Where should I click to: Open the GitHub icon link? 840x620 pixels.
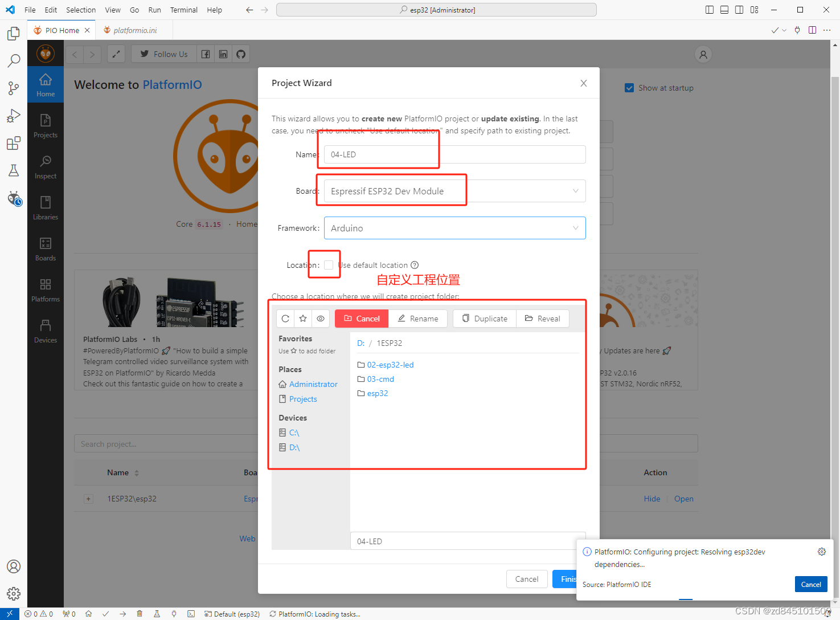click(x=241, y=54)
